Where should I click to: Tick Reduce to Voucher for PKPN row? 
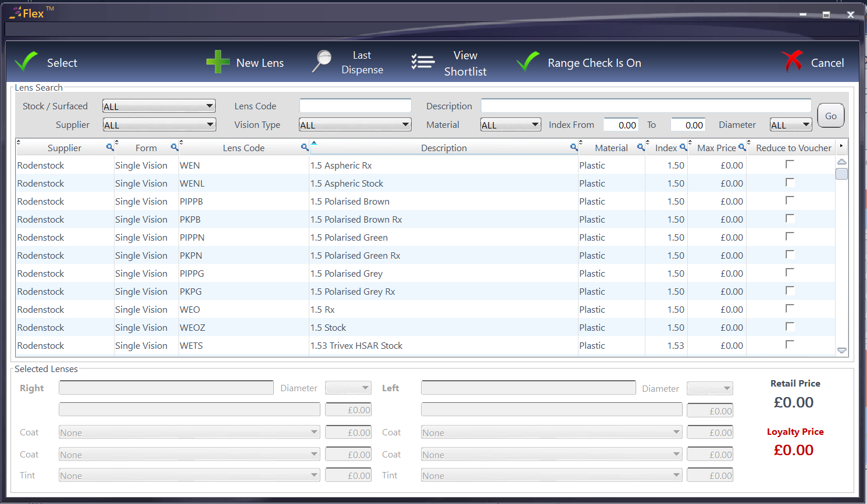pos(790,255)
